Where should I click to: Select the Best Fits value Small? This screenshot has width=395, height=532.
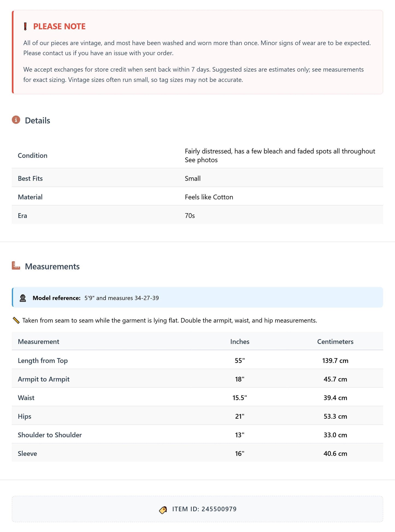point(193,178)
